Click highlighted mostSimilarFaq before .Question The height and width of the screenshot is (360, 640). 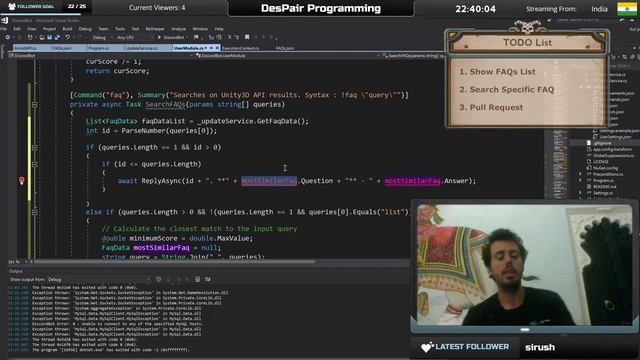tap(269, 181)
